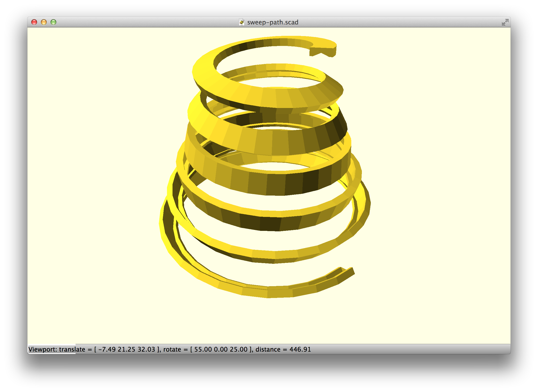Screen dimensions: 538x392
Task: Click the Viewport label in the status bar
Action: (42, 349)
